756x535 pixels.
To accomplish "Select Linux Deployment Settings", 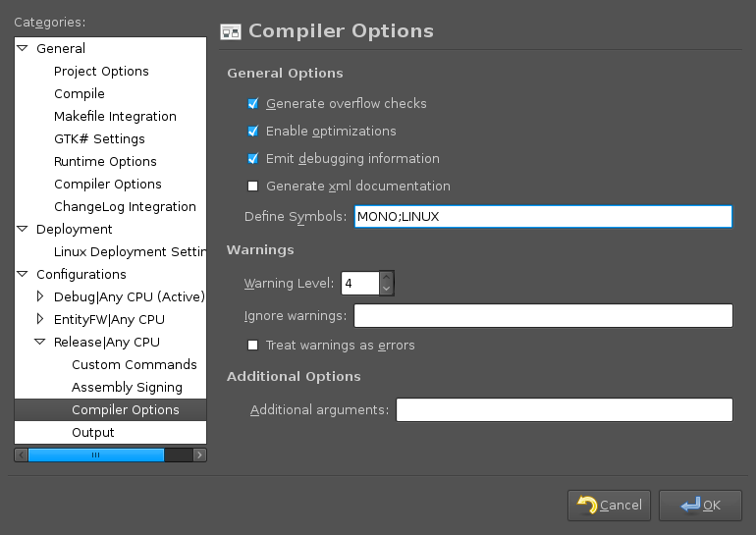I will (x=110, y=251).
